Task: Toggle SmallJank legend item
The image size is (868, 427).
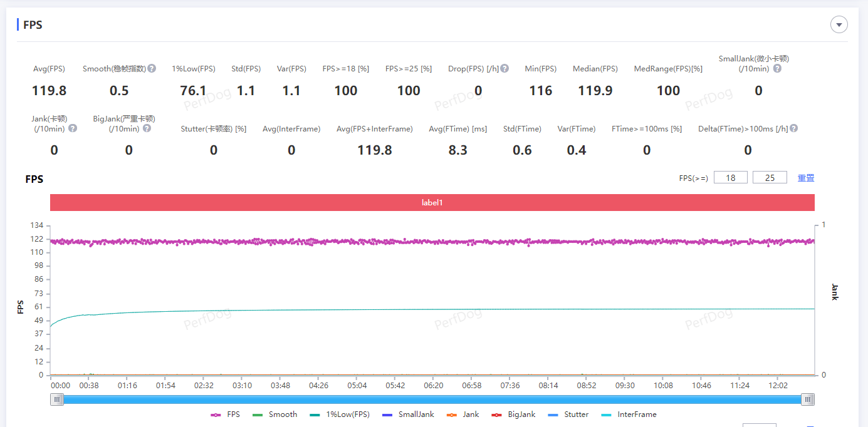Action: (x=407, y=414)
